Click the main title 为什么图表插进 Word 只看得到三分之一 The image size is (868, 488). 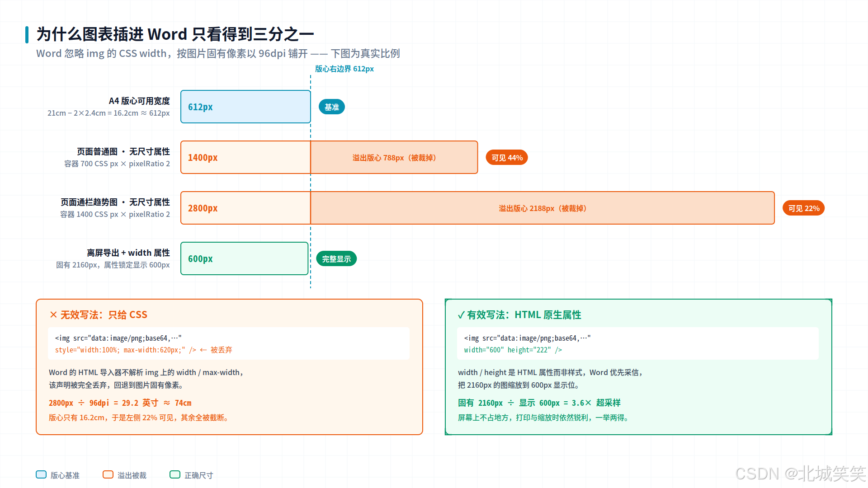pyautogui.click(x=175, y=34)
